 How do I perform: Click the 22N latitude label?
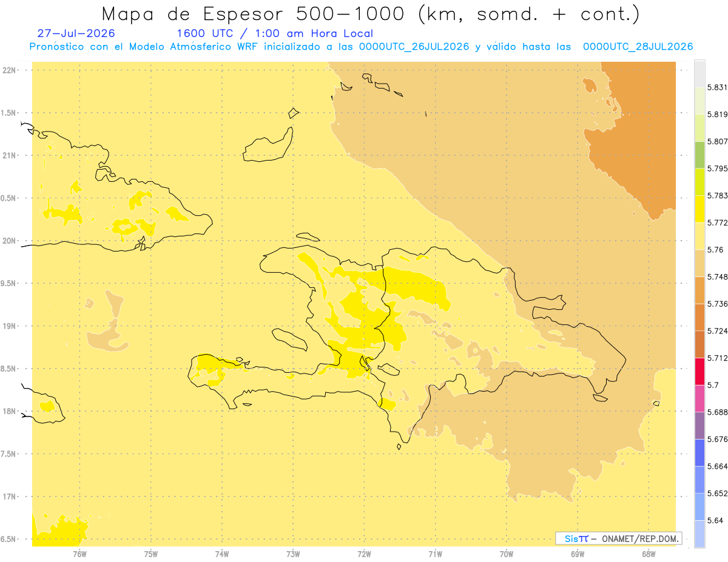[x=8, y=70]
